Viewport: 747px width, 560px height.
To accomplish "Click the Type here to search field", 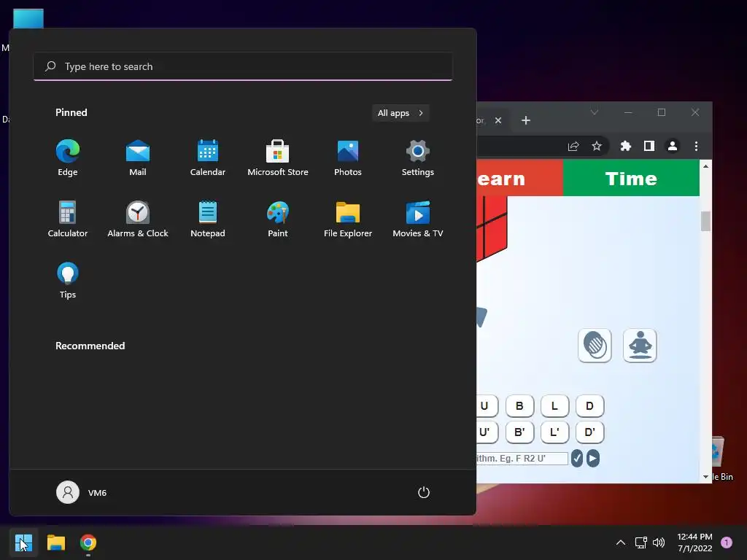I will (x=243, y=66).
